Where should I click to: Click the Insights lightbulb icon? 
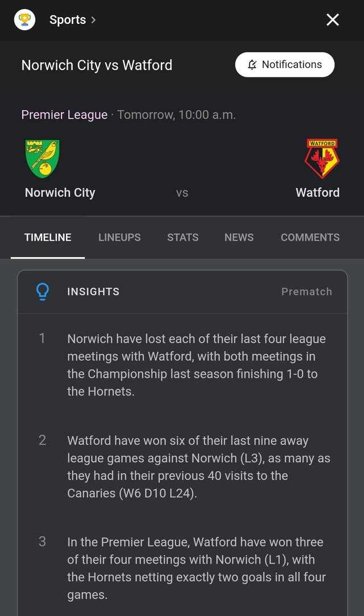(43, 292)
